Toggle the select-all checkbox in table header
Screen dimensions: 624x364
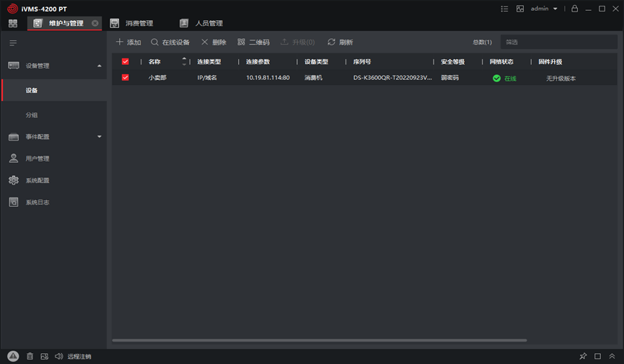point(126,62)
